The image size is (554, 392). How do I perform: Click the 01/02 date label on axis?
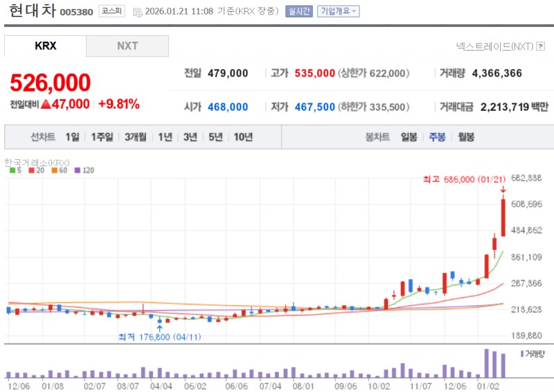point(488,386)
